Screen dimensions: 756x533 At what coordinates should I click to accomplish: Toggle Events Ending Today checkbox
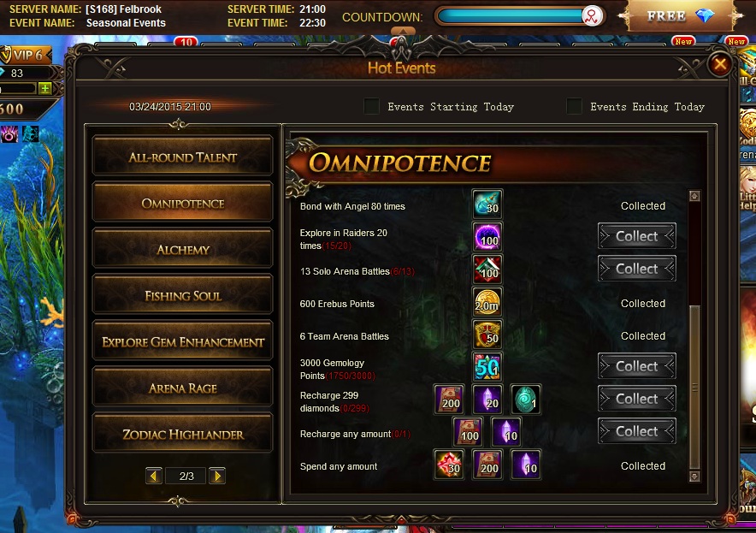click(574, 107)
